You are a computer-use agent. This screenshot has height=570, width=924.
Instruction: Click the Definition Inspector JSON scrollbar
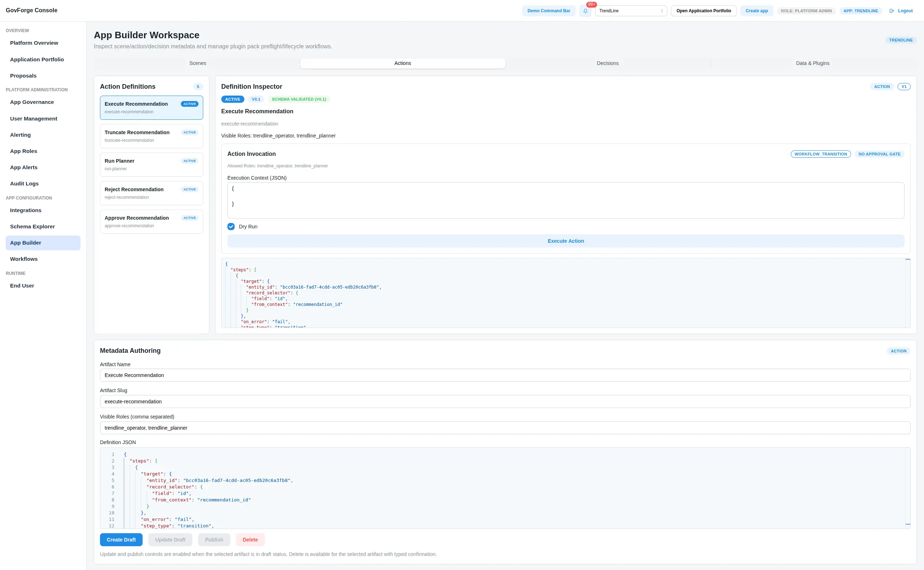pos(908,293)
